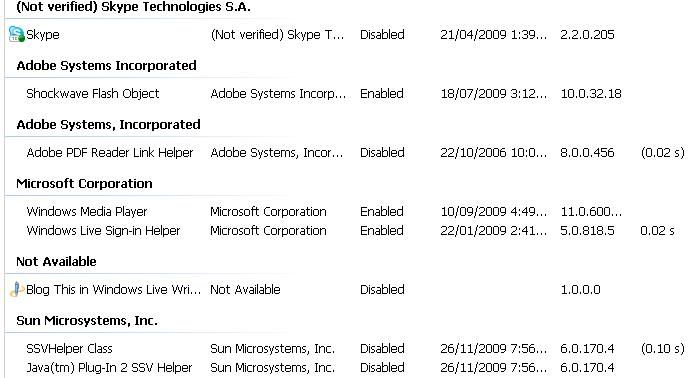Click the 0.02 s load time of Sign-in Helper
The width and height of the screenshot is (697, 378).
657,230
